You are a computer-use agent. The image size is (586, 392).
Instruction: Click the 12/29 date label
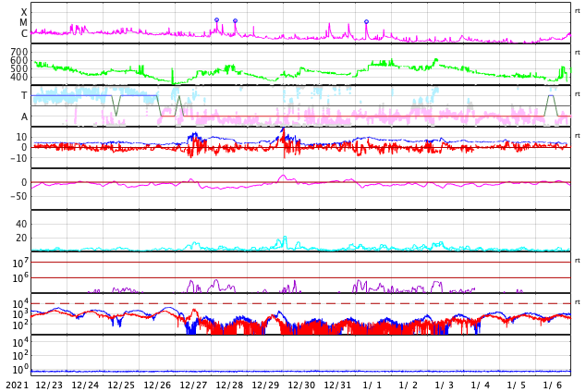265,386
